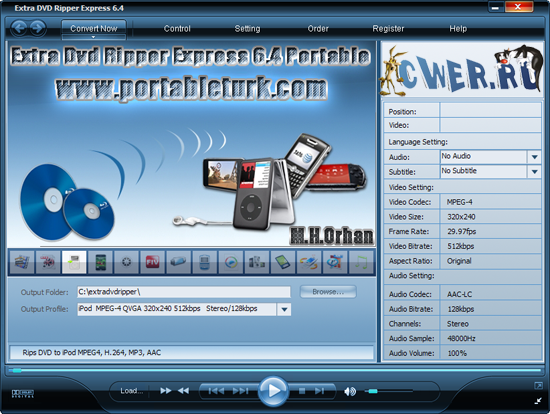This screenshot has height=414, width=550.
Task: Click the Video Codec value MPEG-4
Action: (460, 202)
